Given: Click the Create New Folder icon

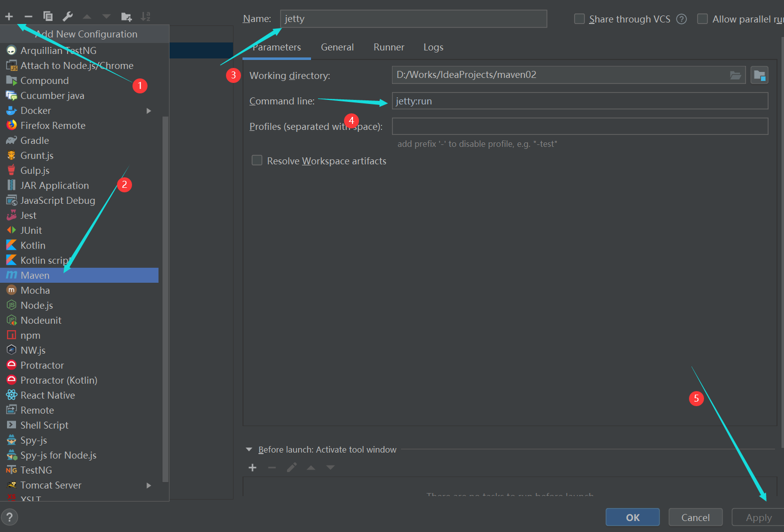Looking at the screenshot, I should 126,16.
